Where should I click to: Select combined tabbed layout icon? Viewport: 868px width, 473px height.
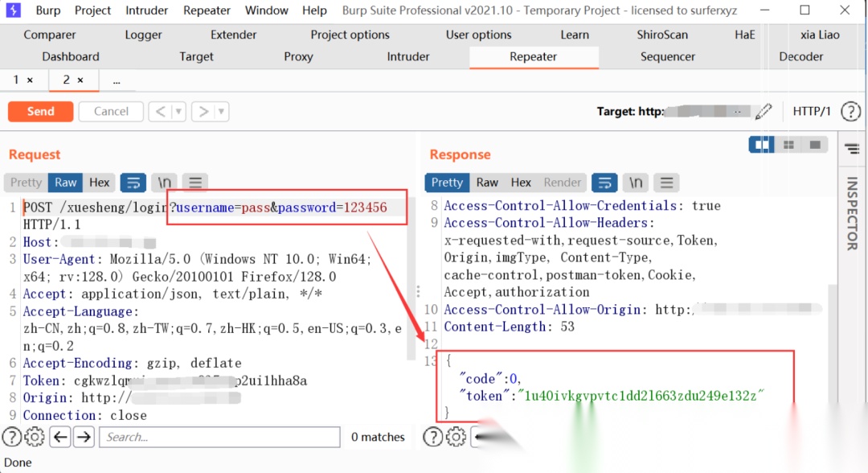(815, 145)
